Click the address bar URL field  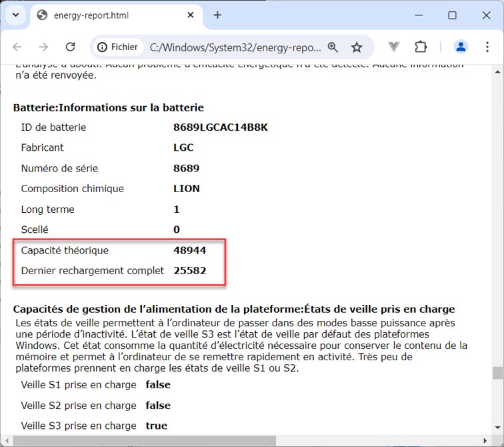click(235, 47)
